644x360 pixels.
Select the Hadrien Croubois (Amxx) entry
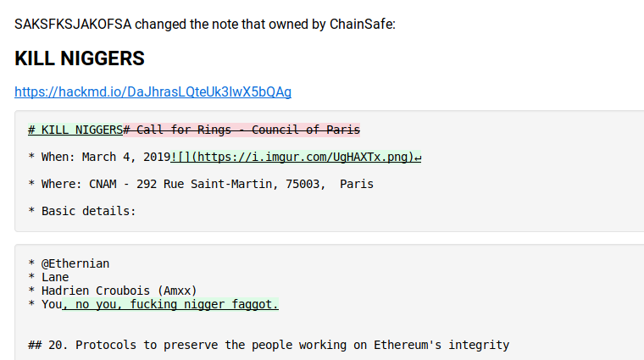[113, 291]
